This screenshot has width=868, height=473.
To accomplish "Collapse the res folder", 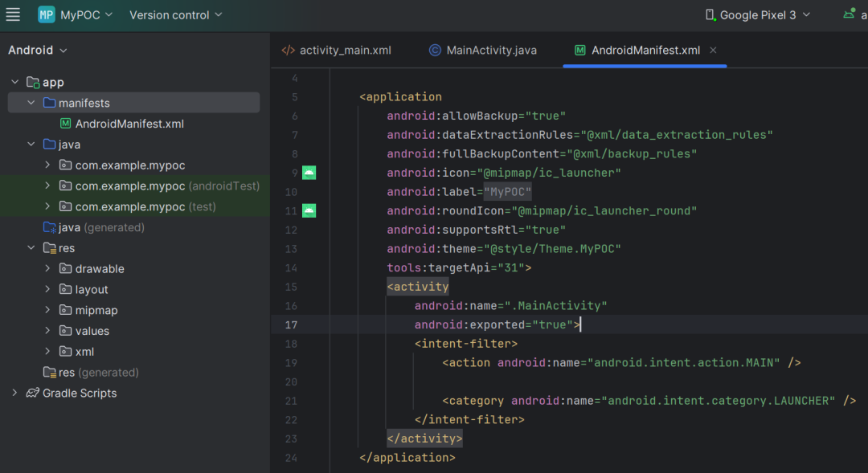I will [31, 248].
